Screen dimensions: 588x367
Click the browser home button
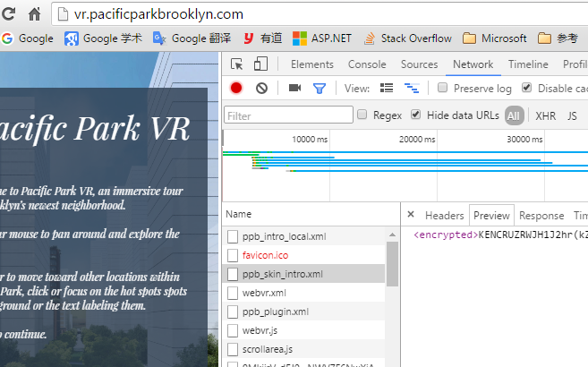pyautogui.click(x=35, y=13)
